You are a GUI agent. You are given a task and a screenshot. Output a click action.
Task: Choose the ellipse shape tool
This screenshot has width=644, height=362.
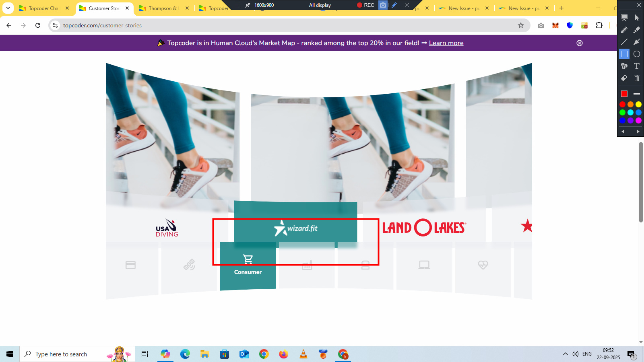point(637,54)
